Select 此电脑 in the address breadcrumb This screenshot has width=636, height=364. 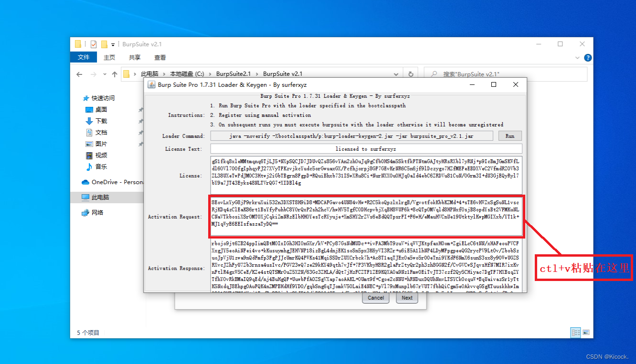[149, 74]
